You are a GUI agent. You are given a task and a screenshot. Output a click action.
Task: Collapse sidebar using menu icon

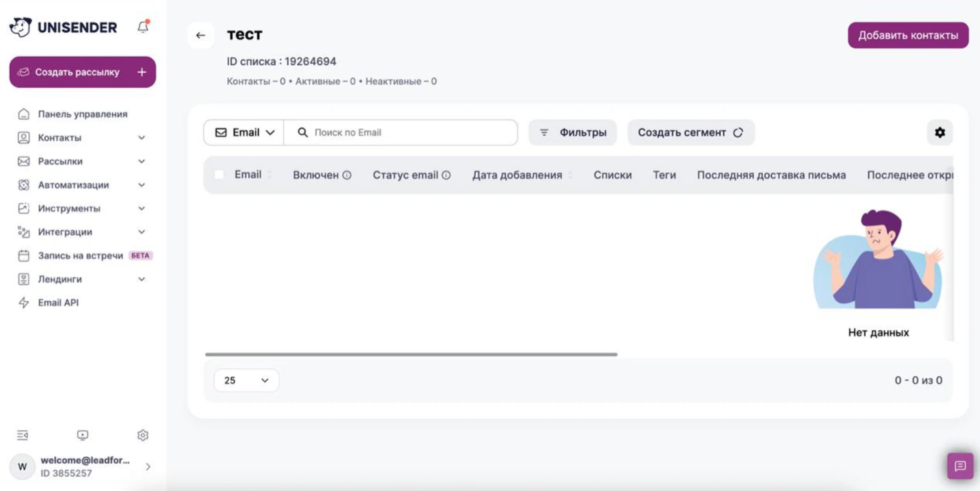tap(23, 436)
